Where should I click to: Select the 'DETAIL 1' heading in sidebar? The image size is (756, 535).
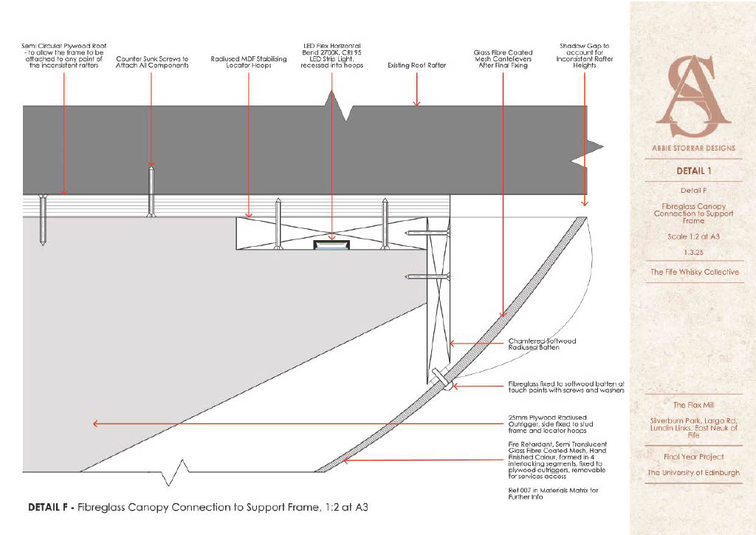[x=693, y=171]
